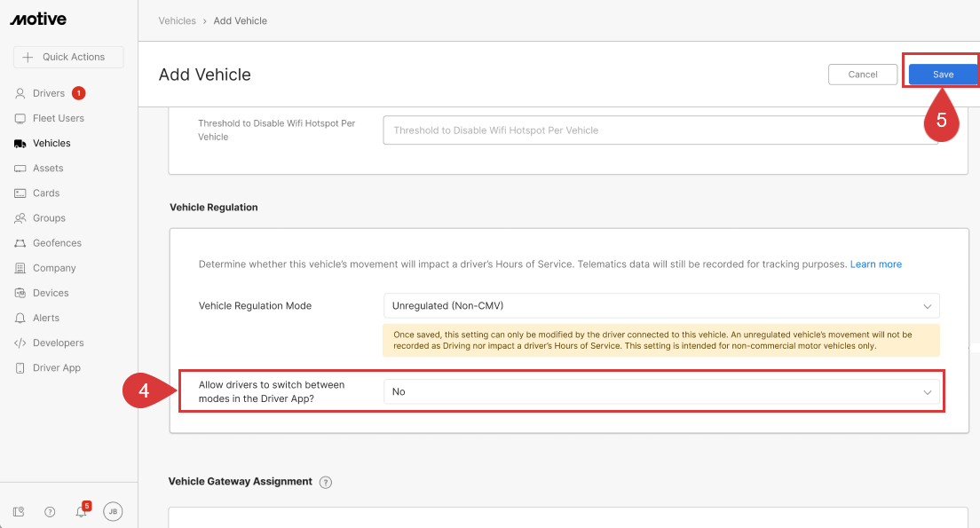The image size is (980, 528).
Task: Open Vehicle Regulation Mode dropdown
Action: pyautogui.click(x=661, y=306)
